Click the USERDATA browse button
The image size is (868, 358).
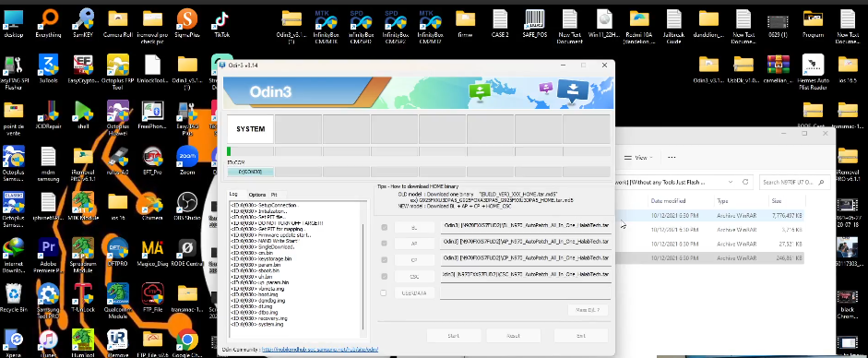(414, 292)
